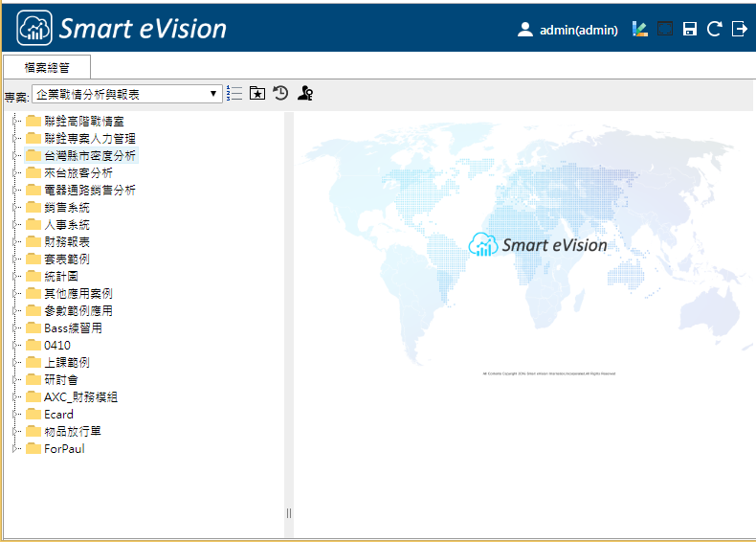This screenshot has width=756, height=542.
Task: Expand the 電器通路銷售分析 folder node
Action: pos(14,191)
